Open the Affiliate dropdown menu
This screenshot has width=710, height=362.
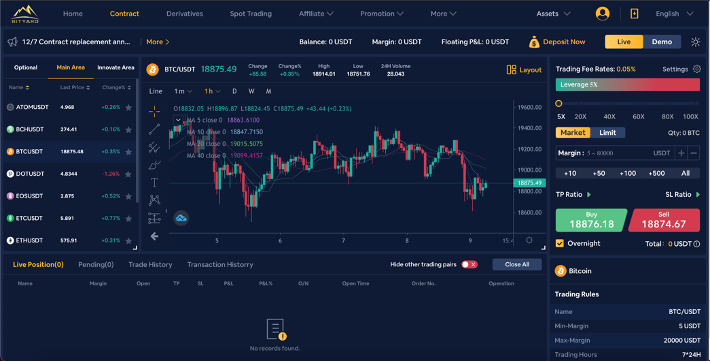tap(316, 14)
